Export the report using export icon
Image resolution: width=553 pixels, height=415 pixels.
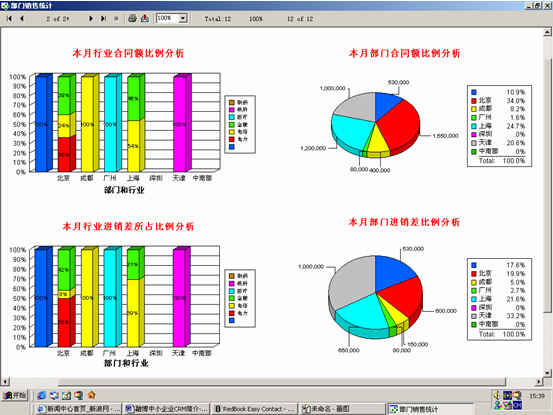tap(145, 18)
